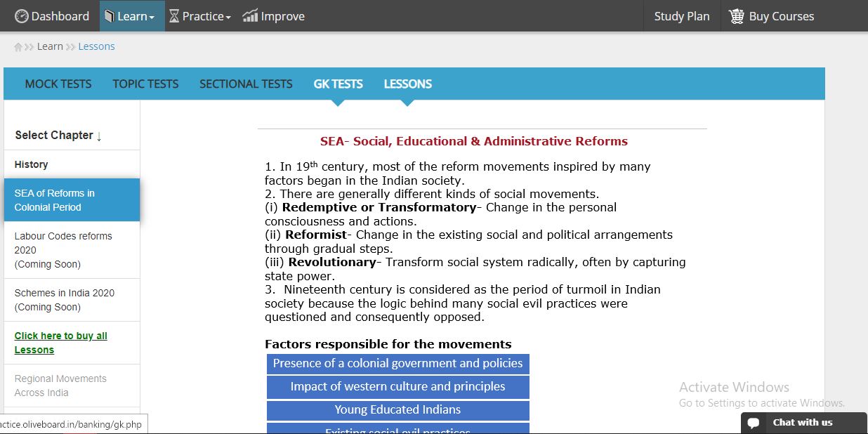Click the Practice hourglass icon
Image resolution: width=868 pixels, height=434 pixels.
pos(174,16)
